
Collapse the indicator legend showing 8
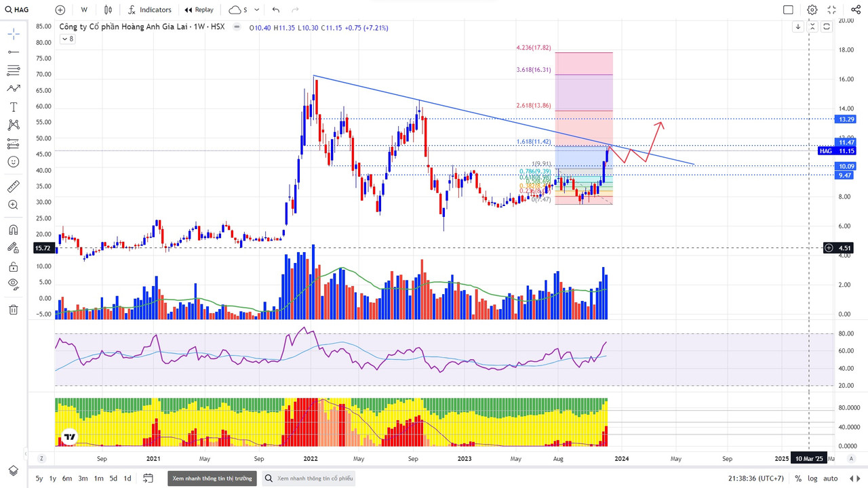pos(67,39)
